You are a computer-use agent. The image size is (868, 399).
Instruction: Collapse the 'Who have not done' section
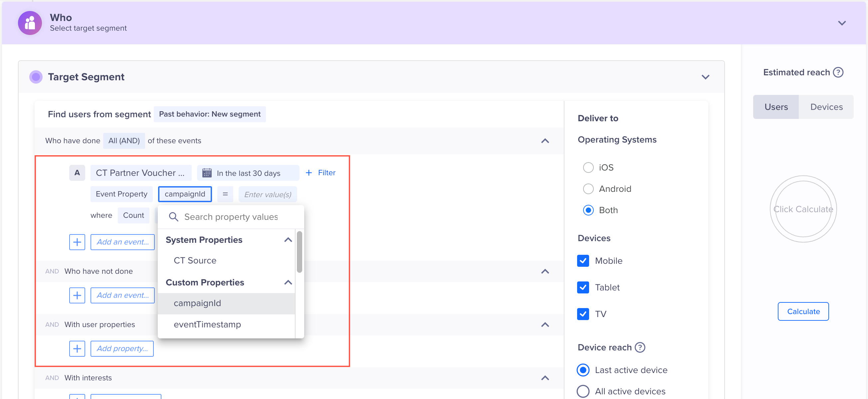point(545,271)
